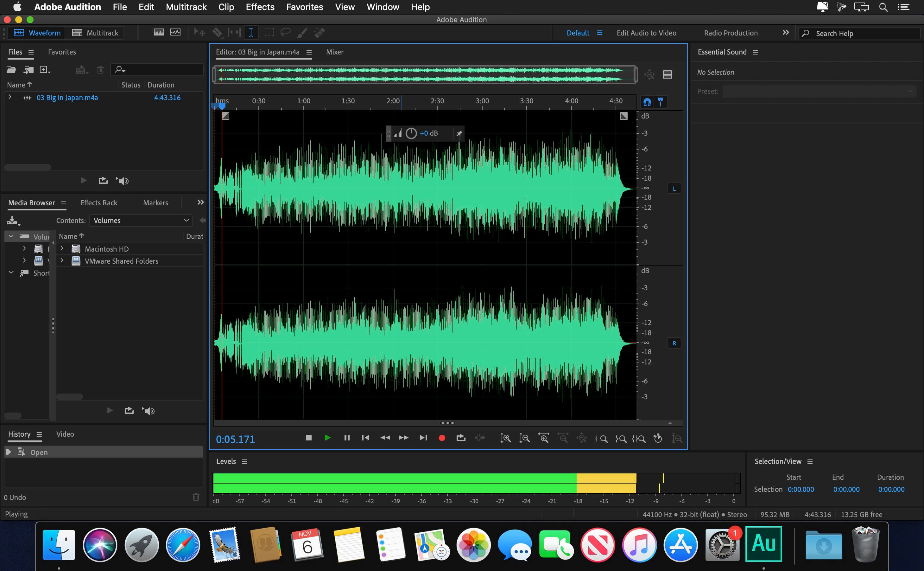Click the 2:00 mark on timeline ruler
Screen dimensions: 924x571
(393, 101)
